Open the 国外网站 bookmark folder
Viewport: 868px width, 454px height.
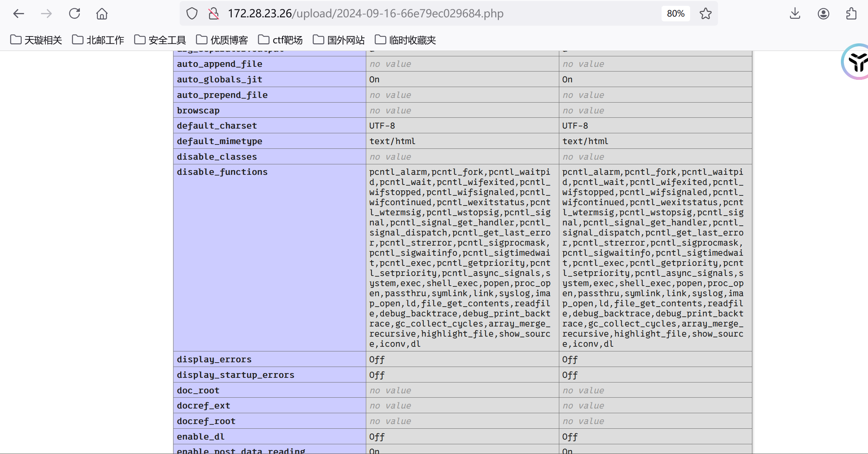[339, 40]
